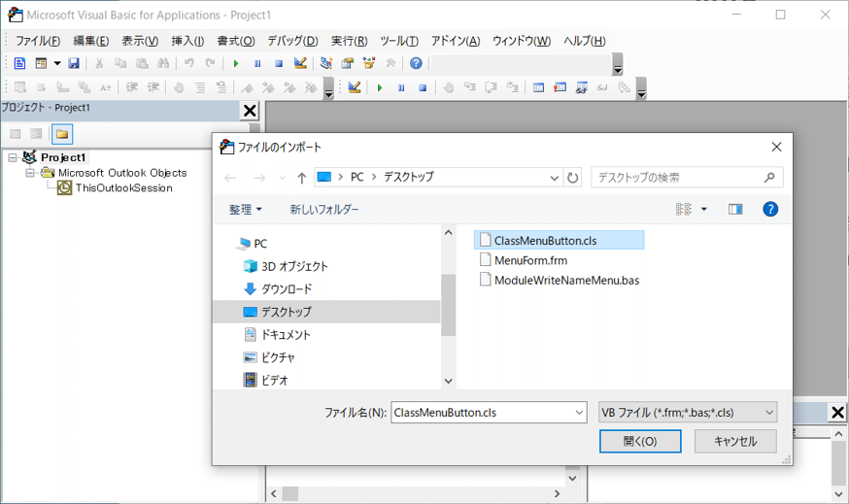Image resolution: width=849 pixels, height=504 pixels.
Task: Click the Indent icon on Edit toolbar
Action: pos(131,87)
